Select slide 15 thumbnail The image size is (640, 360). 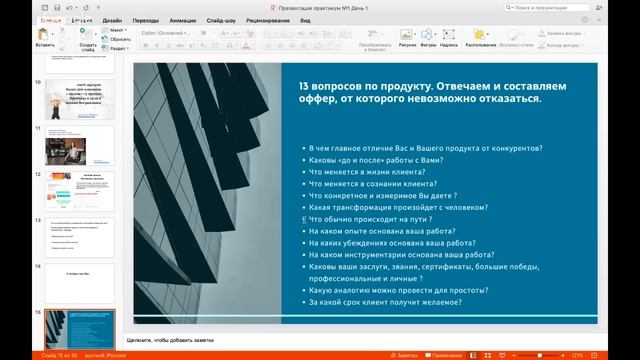click(80, 329)
